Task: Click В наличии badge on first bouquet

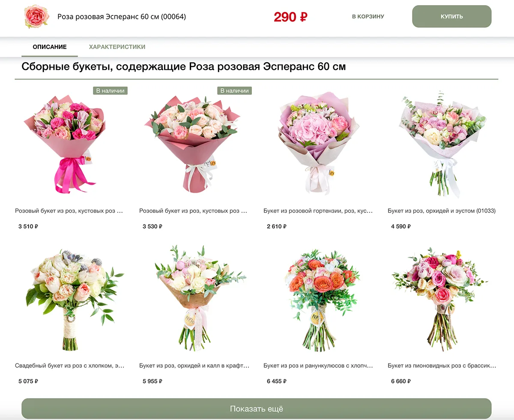Action: click(110, 90)
